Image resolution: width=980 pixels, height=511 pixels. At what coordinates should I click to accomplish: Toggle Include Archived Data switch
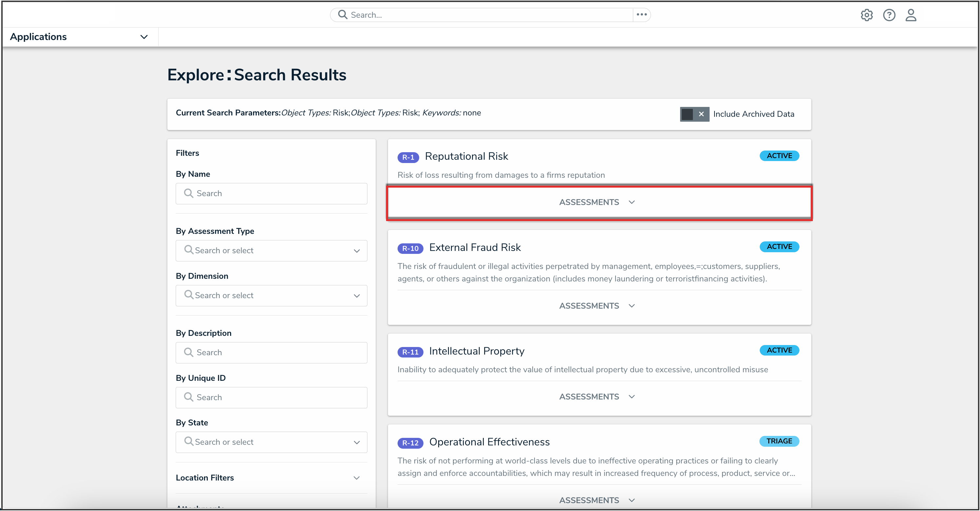pos(694,114)
